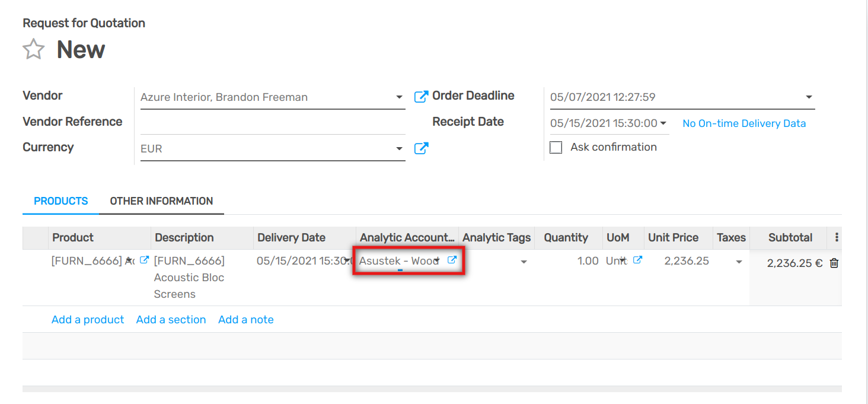Open product external link in order line

pos(144,260)
